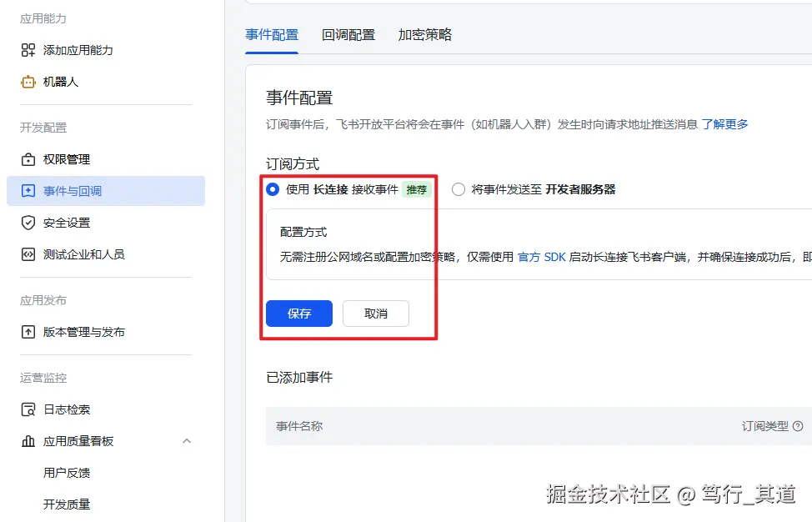Select the 使用长连接接收事件 radio option

click(x=272, y=189)
